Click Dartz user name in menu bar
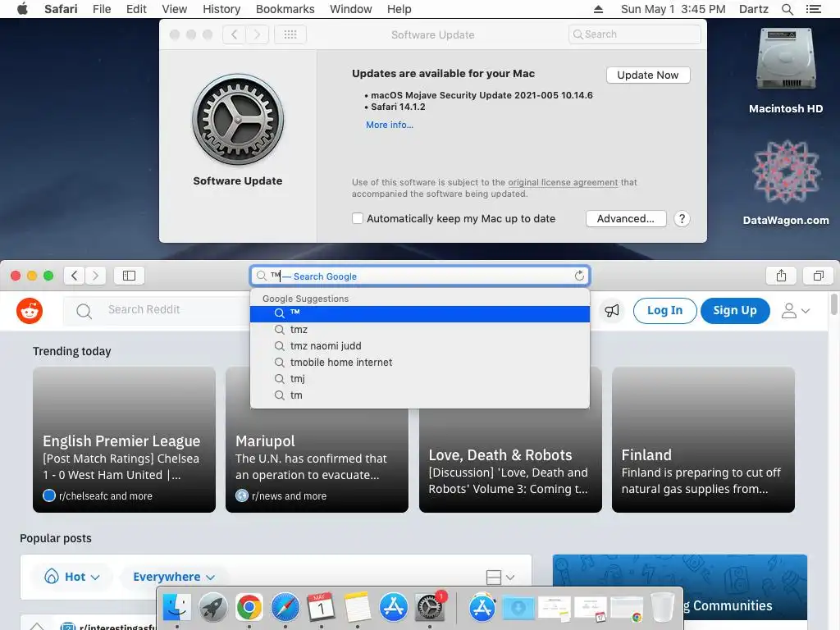The width and height of the screenshot is (840, 630). pos(753,9)
